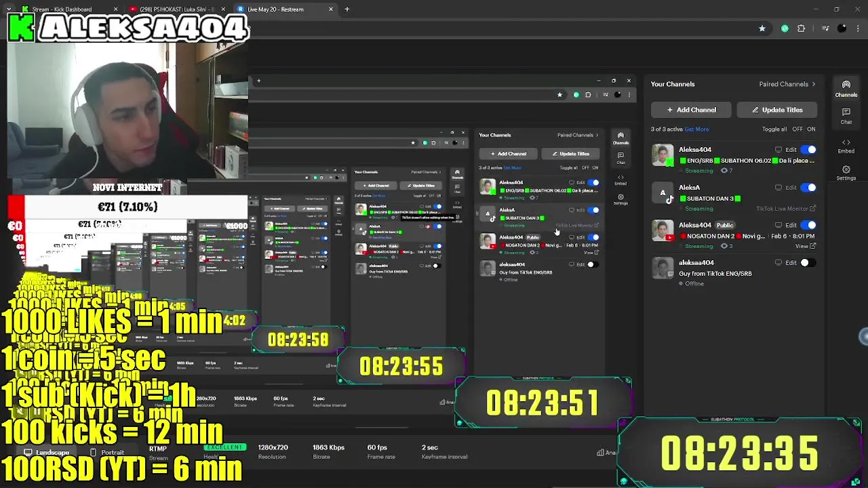Toggle the AleksA TikTok channel switch
The height and width of the screenshot is (488, 868).
click(x=808, y=188)
